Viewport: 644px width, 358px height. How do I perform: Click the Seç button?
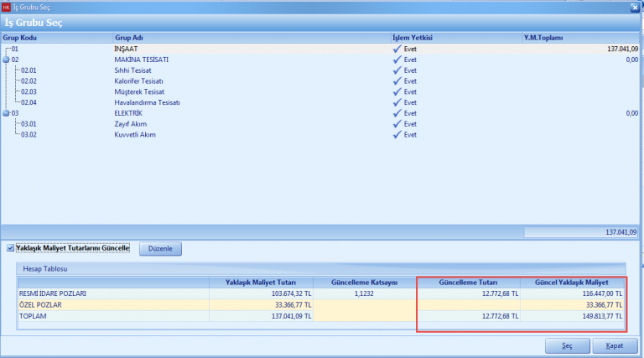564,345
